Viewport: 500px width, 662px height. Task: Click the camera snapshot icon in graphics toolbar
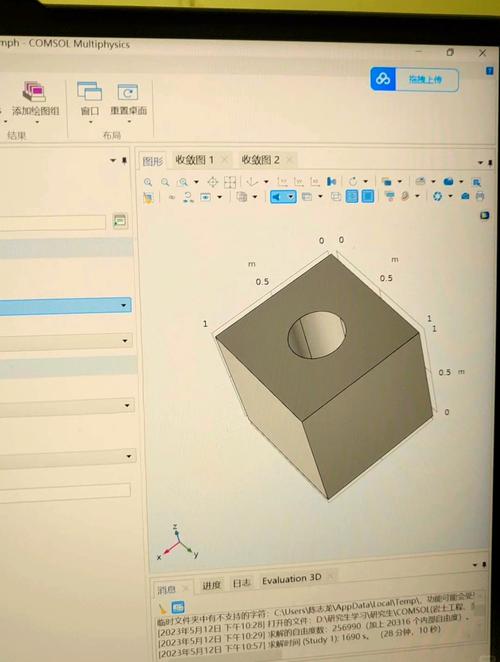coord(465,196)
